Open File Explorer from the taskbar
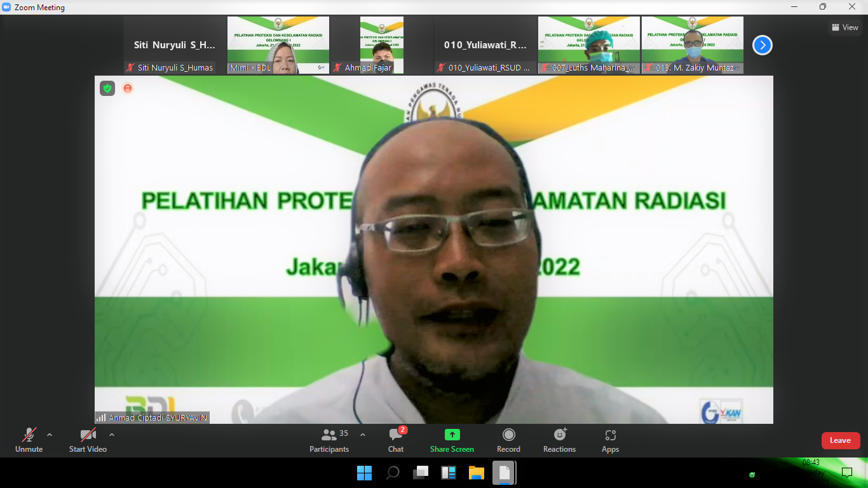868x488 pixels. [x=477, y=473]
